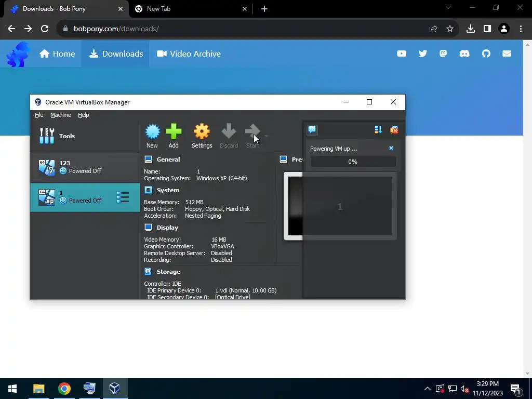Open File Explorer from taskbar
Viewport: 532px width, 399px height.
pos(38,389)
